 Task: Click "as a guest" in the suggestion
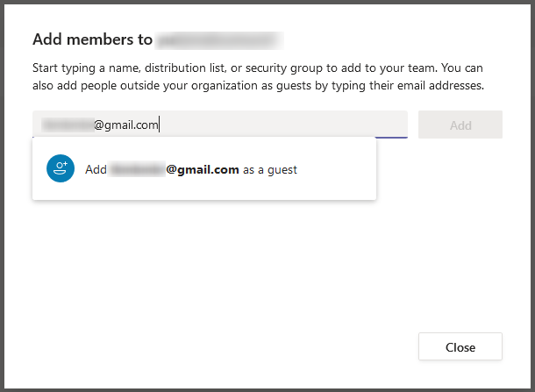point(270,169)
